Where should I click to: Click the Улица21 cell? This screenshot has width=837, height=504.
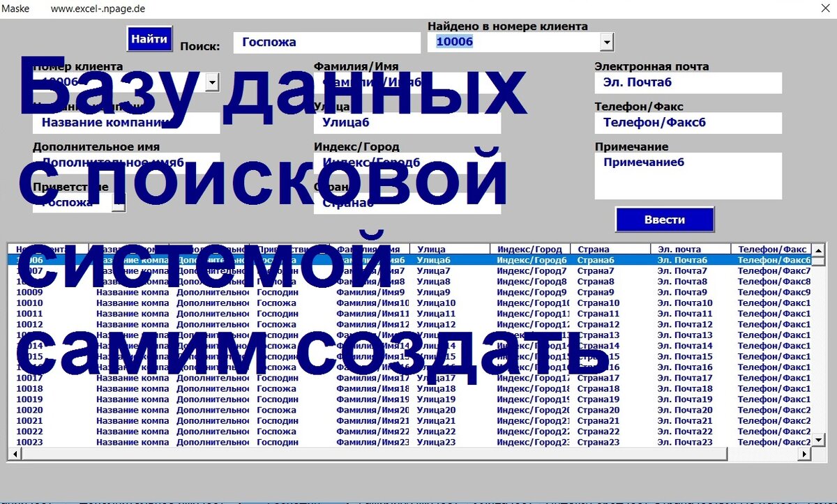pyautogui.click(x=436, y=421)
